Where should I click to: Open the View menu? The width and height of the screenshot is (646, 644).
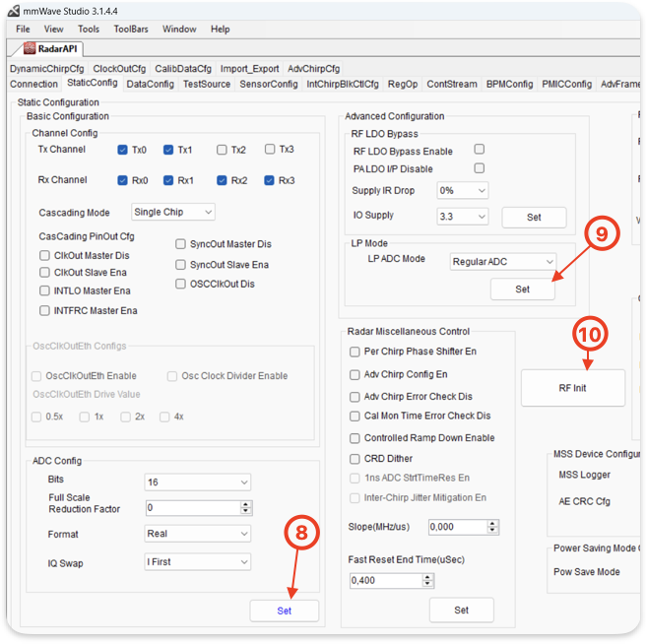click(x=53, y=30)
